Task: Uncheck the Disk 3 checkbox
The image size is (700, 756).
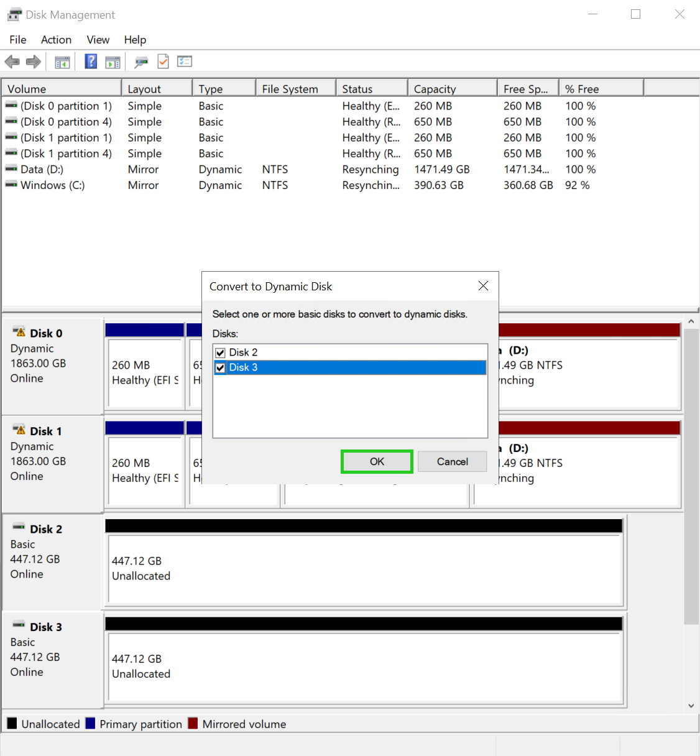Action: [x=220, y=367]
